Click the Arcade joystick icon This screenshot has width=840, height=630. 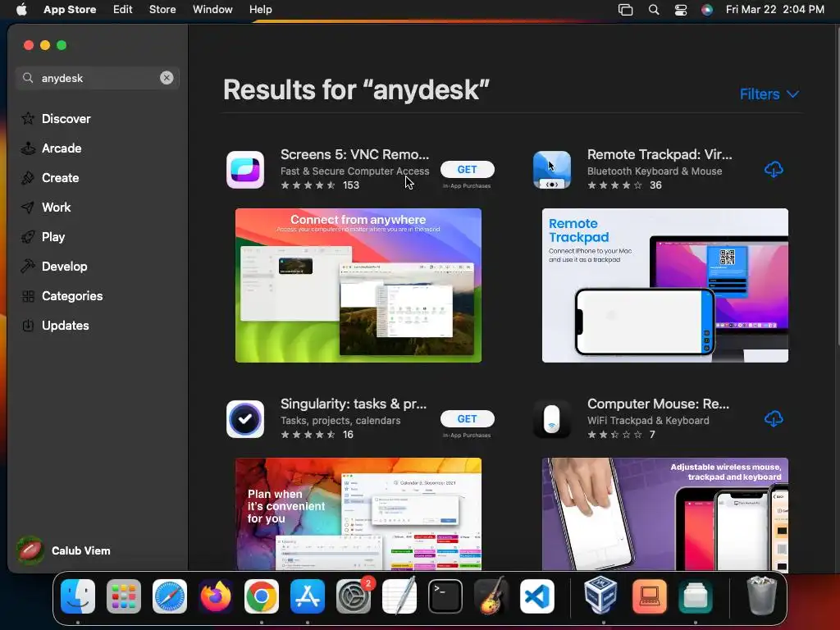pos(28,148)
